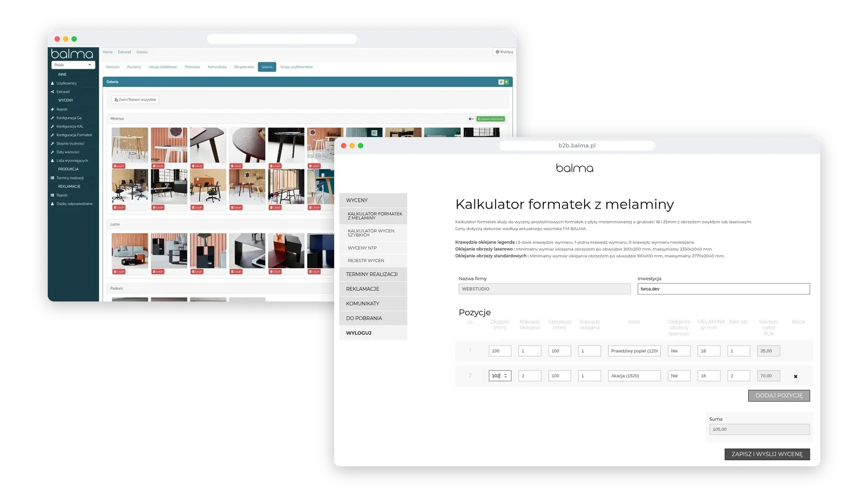Click the Wyloguj power icon in admin window
The width and height of the screenshot is (868, 488).
tap(497, 52)
